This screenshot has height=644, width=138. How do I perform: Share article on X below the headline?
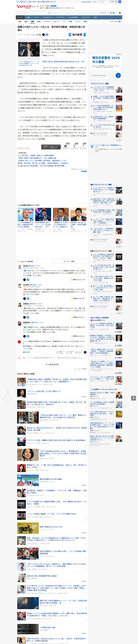tap(44, 35)
